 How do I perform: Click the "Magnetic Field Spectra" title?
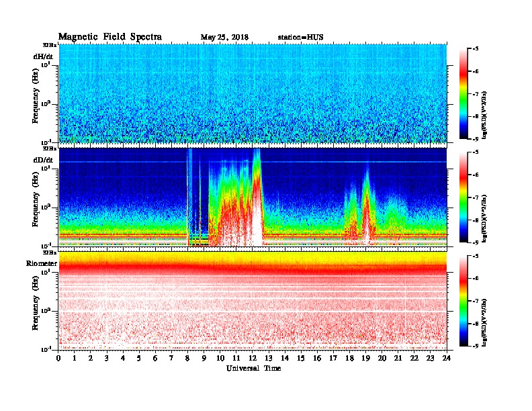point(110,37)
